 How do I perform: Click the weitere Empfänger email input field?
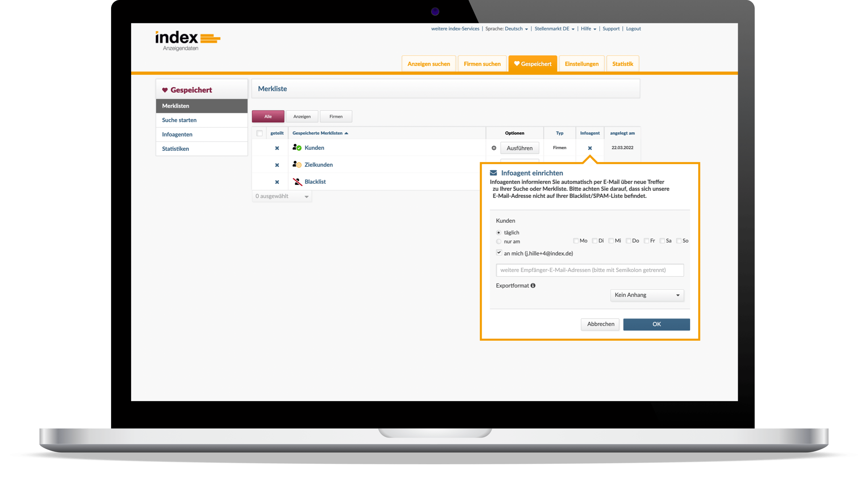pyautogui.click(x=589, y=270)
